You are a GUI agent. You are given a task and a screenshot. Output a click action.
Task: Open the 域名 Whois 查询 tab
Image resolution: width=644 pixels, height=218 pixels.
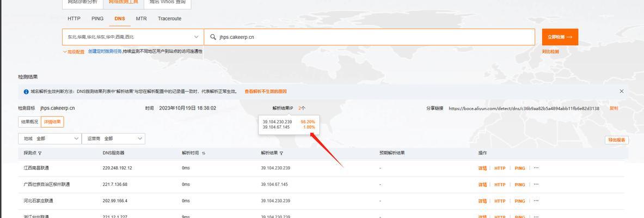pos(168,2)
